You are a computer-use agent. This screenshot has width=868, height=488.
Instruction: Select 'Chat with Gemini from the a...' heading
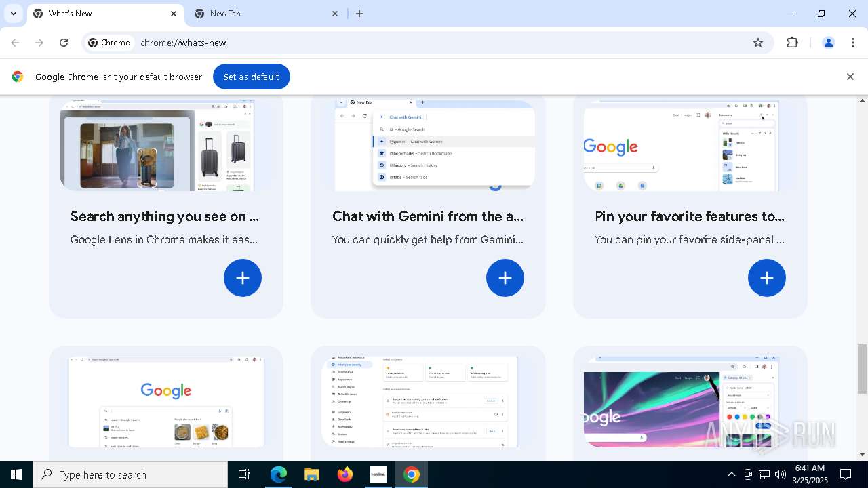(428, 216)
